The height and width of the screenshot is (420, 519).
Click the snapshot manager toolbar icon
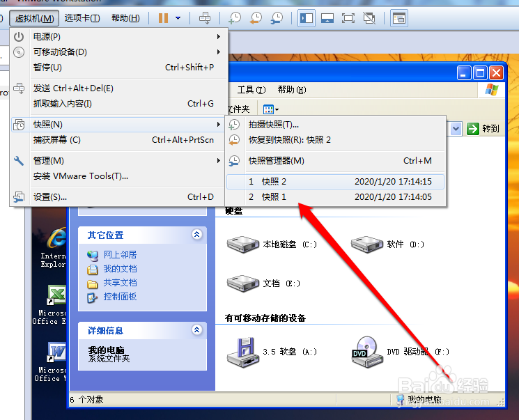[277, 18]
